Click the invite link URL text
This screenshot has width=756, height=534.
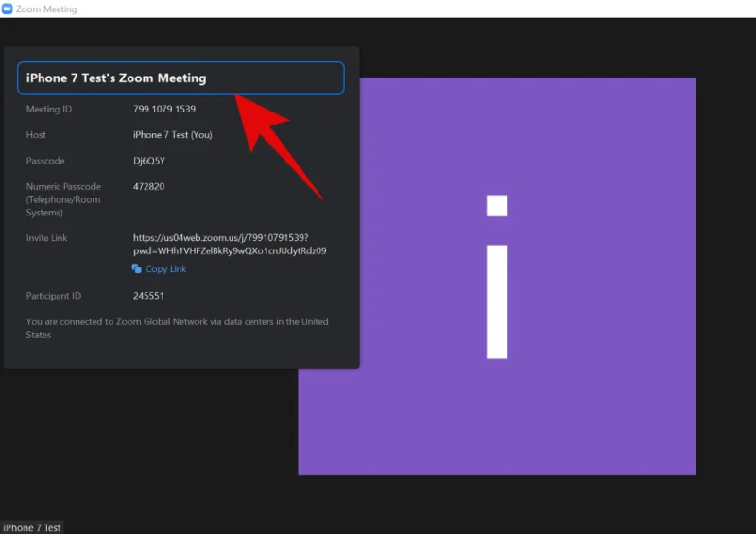coord(230,245)
